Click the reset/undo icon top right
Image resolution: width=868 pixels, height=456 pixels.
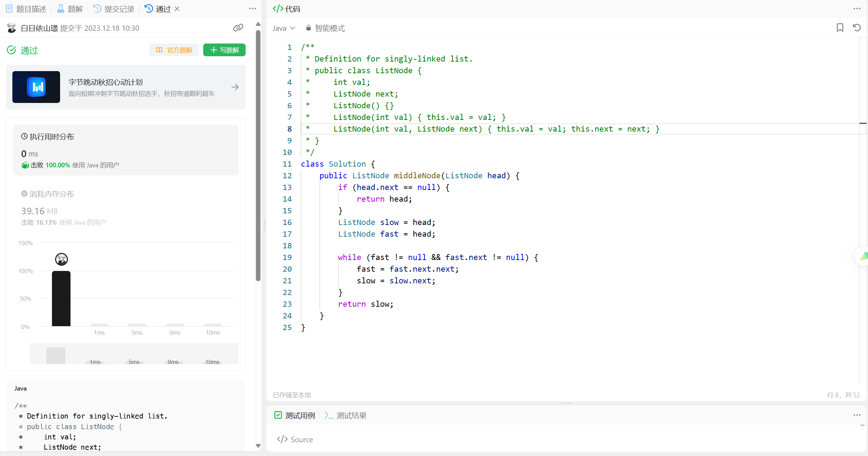coord(857,28)
